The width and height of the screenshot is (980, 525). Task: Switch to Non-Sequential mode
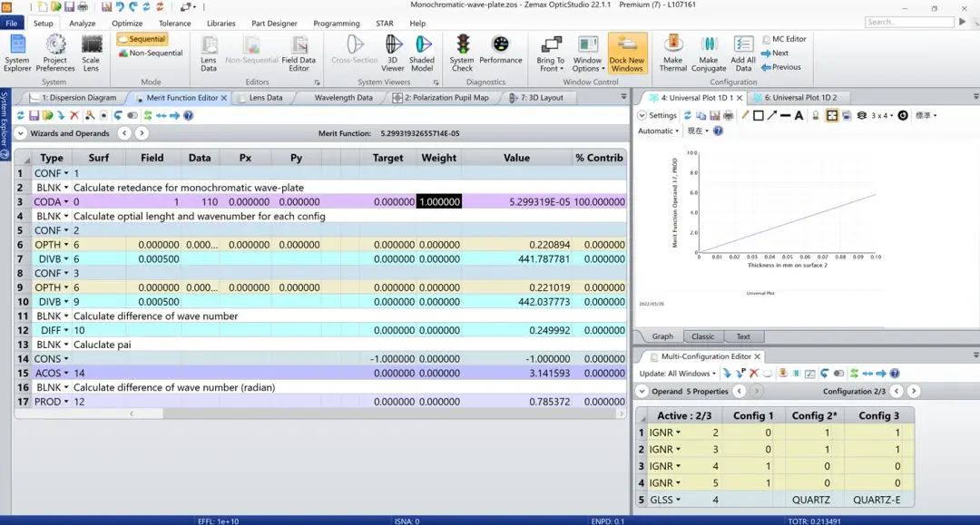[x=151, y=53]
